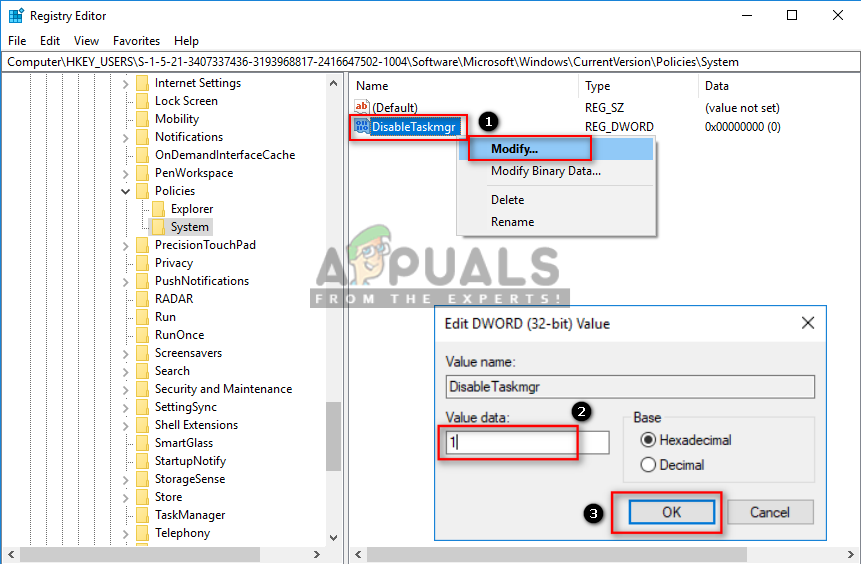This screenshot has width=861, height=564.
Task: Click the tree pane scroll-up arrow
Action: 333,83
